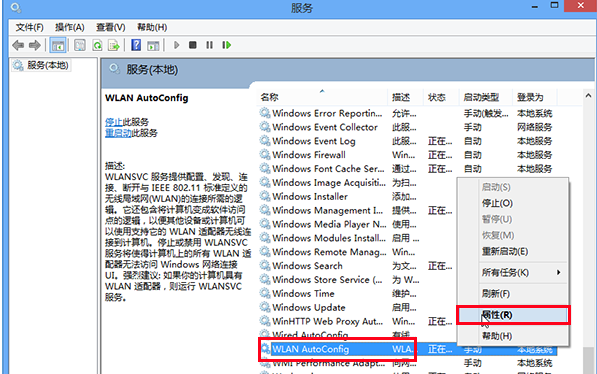Click the Restart Service toolbar icon
The width and height of the screenshot is (597, 374).
click(x=227, y=45)
